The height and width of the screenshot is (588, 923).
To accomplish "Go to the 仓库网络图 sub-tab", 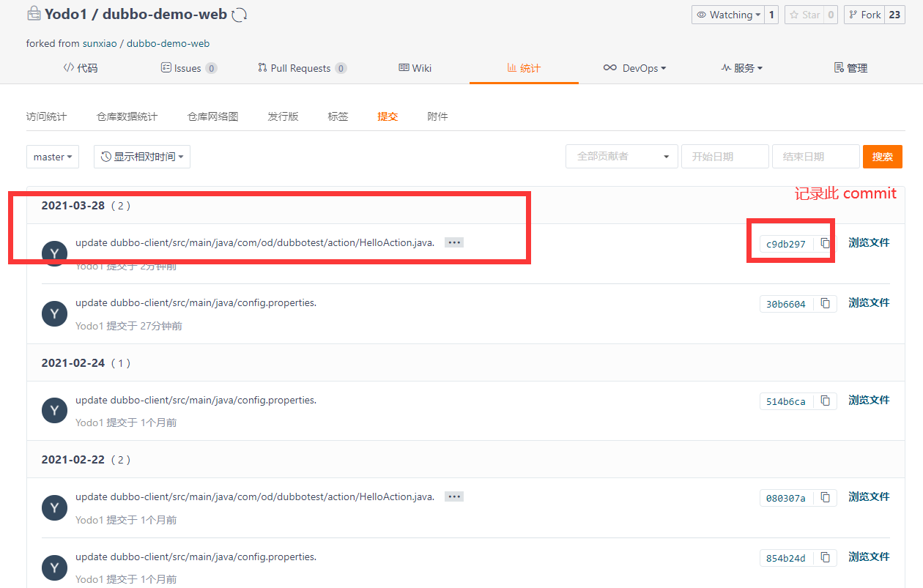I will [x=212, y=116].
